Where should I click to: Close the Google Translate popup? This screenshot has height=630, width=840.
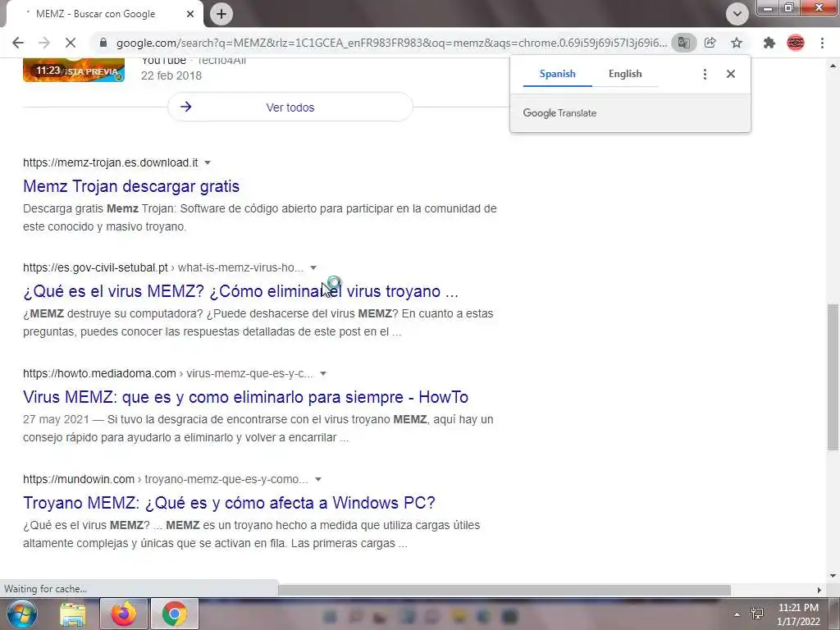[731, 74]
